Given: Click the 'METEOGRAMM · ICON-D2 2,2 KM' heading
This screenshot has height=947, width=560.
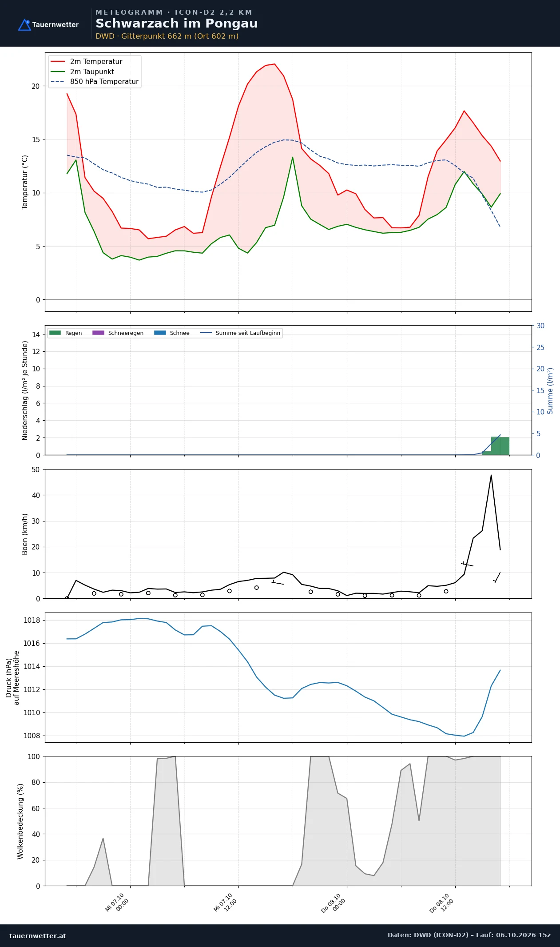Looking at the screenshot, I should pos(174,12).
